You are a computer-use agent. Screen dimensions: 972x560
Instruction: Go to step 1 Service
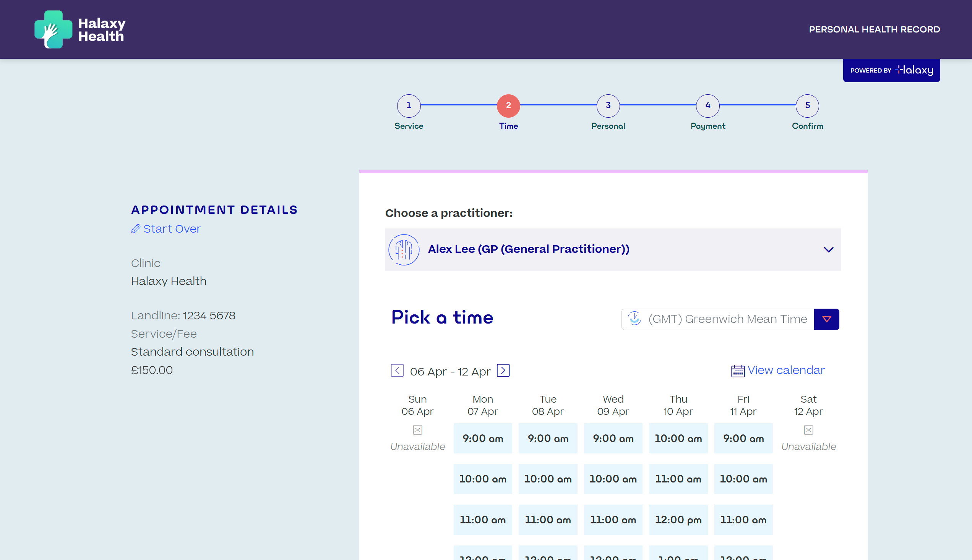409,106
